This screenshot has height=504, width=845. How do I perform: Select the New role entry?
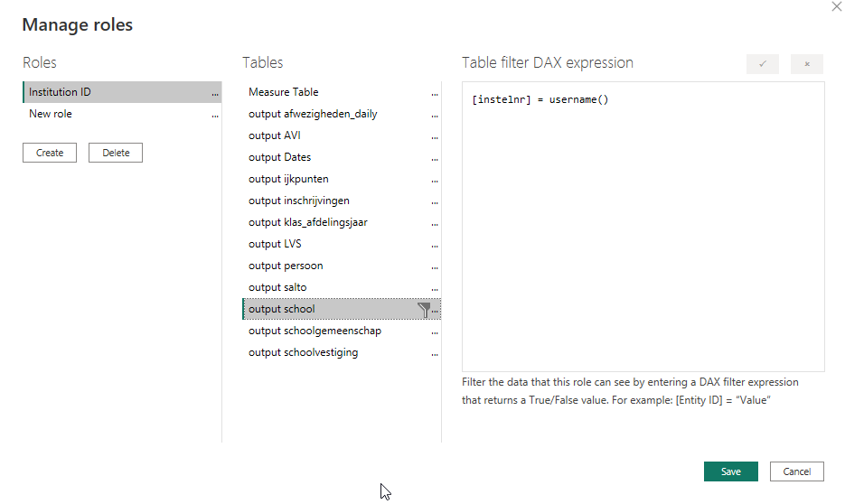pyautogui.click(x=122, y=114)
